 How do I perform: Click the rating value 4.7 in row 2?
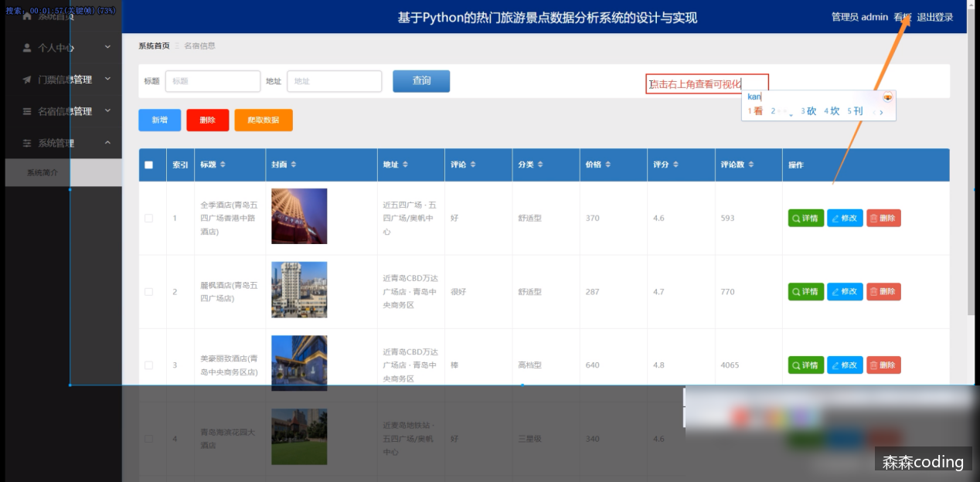658,292
